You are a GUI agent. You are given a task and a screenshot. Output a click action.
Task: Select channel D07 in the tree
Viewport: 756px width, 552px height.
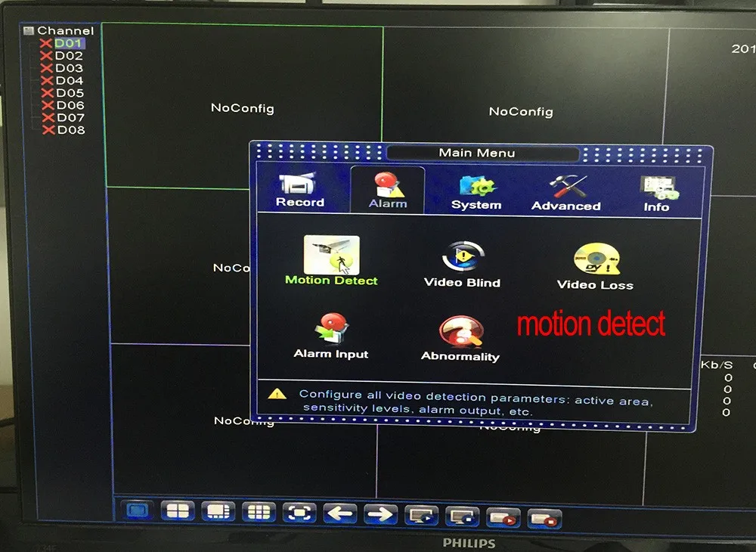71,118
